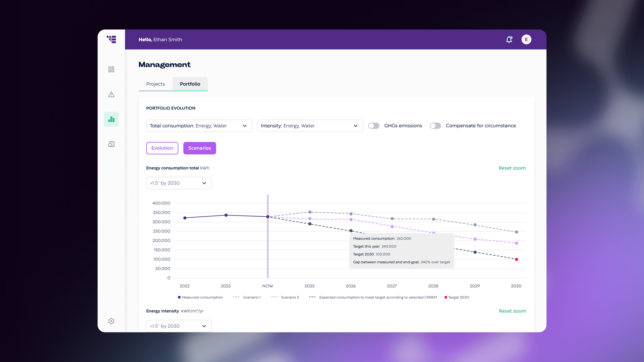Screen dimensions: 644x362
Task: Select the bar chart analytics icon in sidebar
Action: (x=111, y=119)
